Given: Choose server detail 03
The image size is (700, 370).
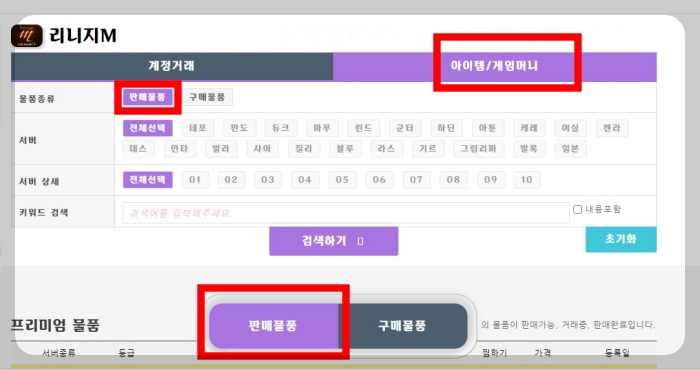Looking at the screenshot, I should (268, 180).
